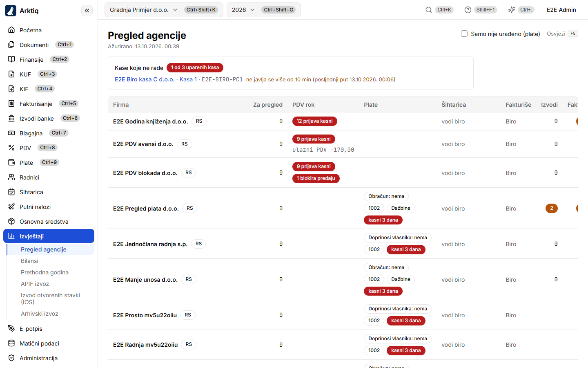
Task: Click the Dokumenti icon in the sidebar
Action: click(11, 45)
